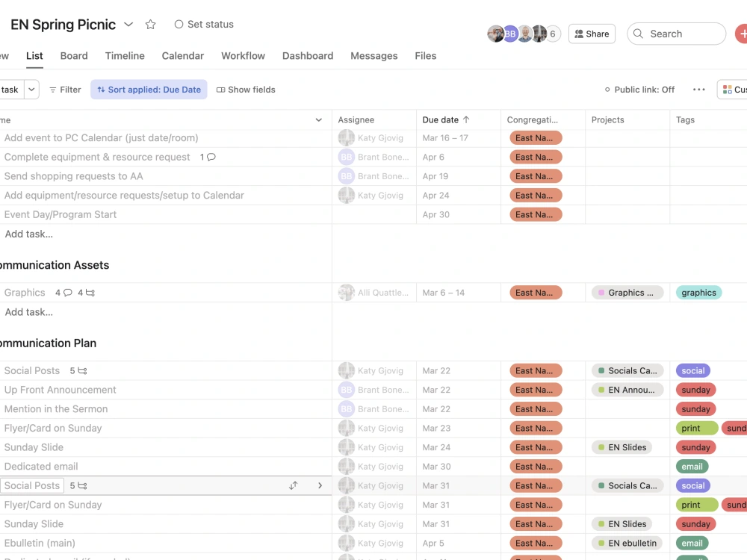Switch to the Board tab
The width and height of the screenshot is (747, 560).
click(73, 55)
